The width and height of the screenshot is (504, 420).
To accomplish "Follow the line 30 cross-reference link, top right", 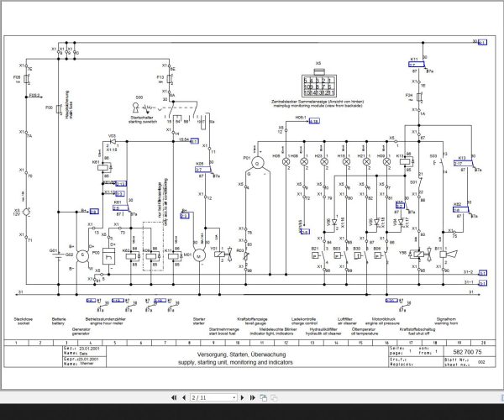I will (482, 42).
